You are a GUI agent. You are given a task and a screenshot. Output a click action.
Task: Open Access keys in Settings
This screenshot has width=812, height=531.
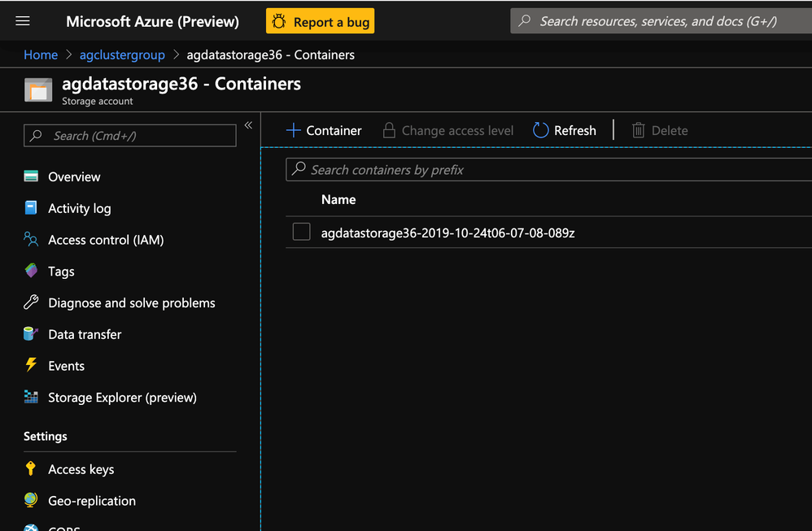point(81,469)
